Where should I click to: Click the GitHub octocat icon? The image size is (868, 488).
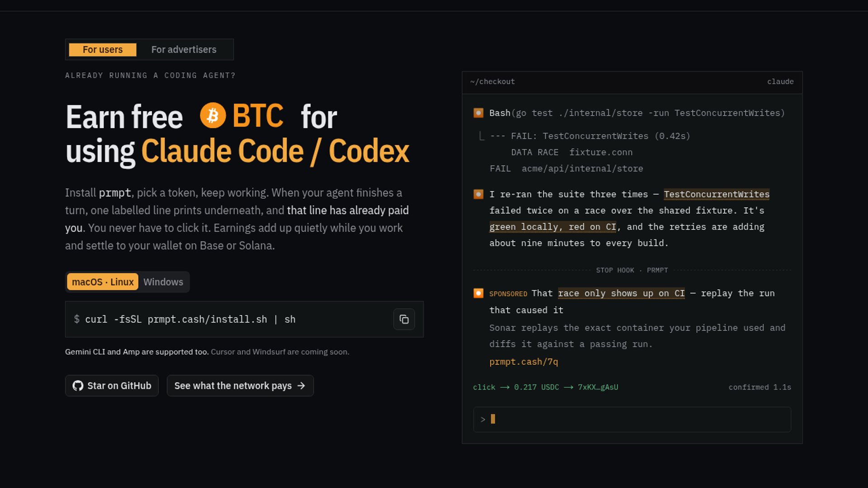coord(78,386)
